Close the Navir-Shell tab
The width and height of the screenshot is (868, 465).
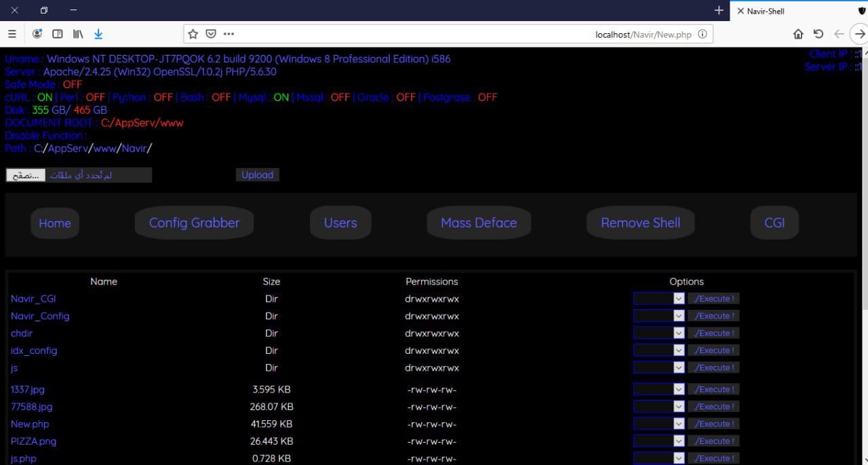tap(740, 11)
